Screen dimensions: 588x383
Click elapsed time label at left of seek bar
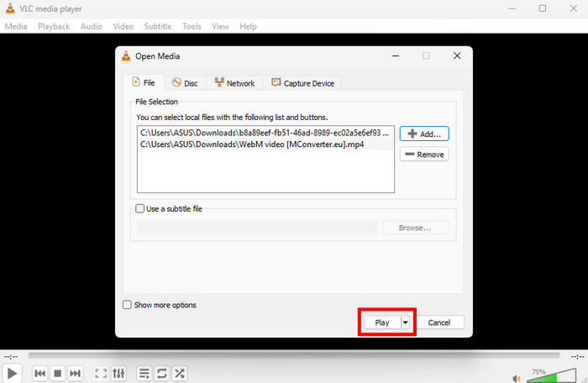tap(11, 357)
